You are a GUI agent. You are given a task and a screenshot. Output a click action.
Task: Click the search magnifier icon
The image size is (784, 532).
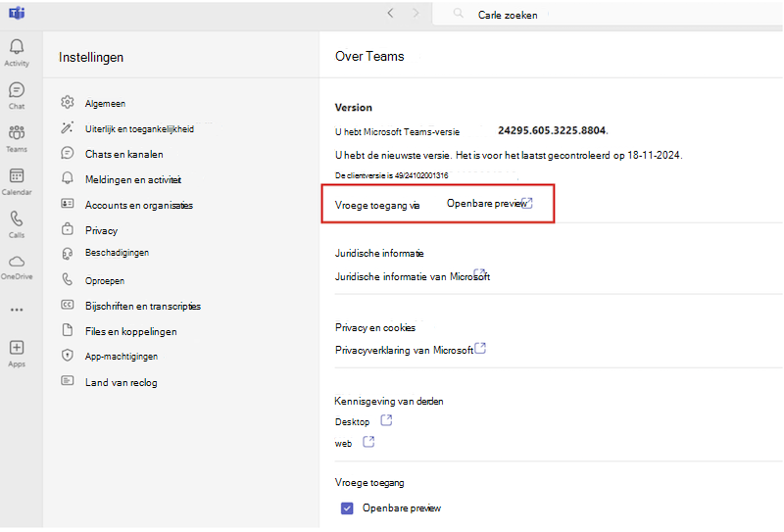coord(458,14)
